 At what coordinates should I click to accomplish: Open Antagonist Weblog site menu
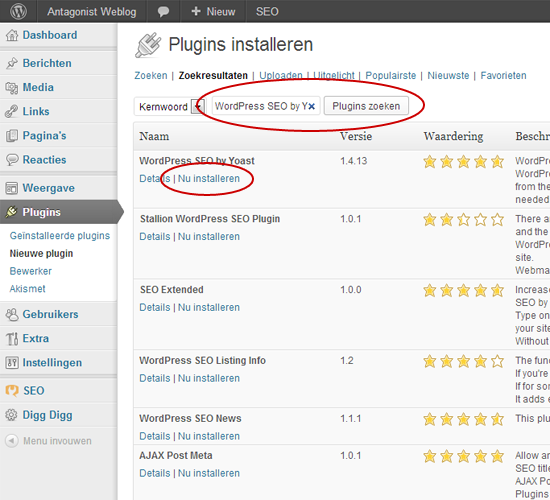pos(92,12)
